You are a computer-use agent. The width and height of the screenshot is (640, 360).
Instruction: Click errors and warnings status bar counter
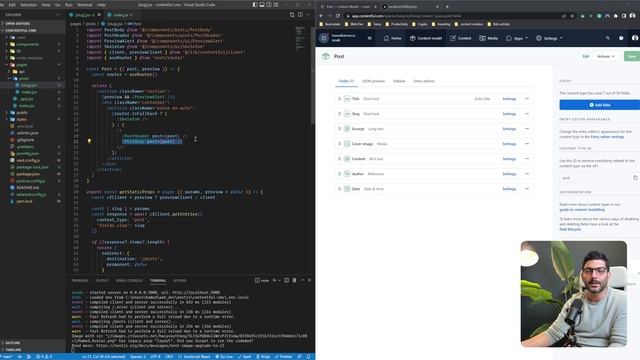coord(44,356)
